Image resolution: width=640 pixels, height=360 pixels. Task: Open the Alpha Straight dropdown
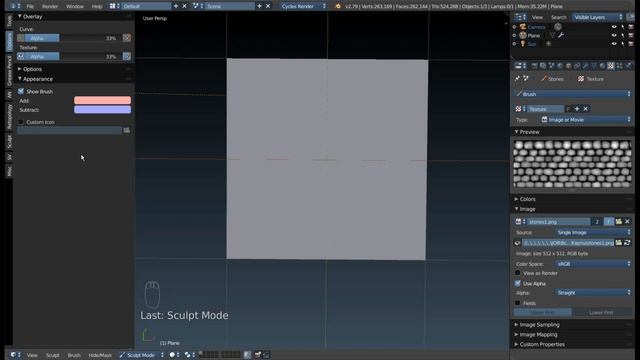click(593, 293)
